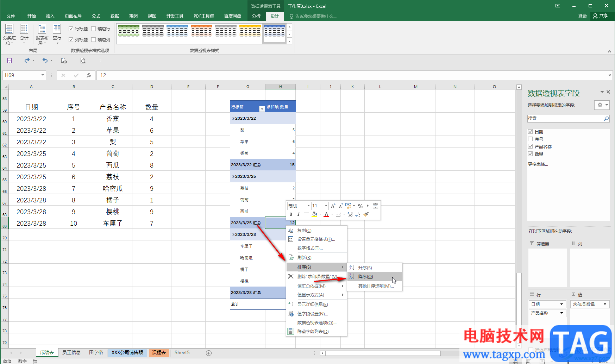The width and height of the screenshot is (615, 364).
Task: Click the decrease font size icon
Action: [341, 206]
